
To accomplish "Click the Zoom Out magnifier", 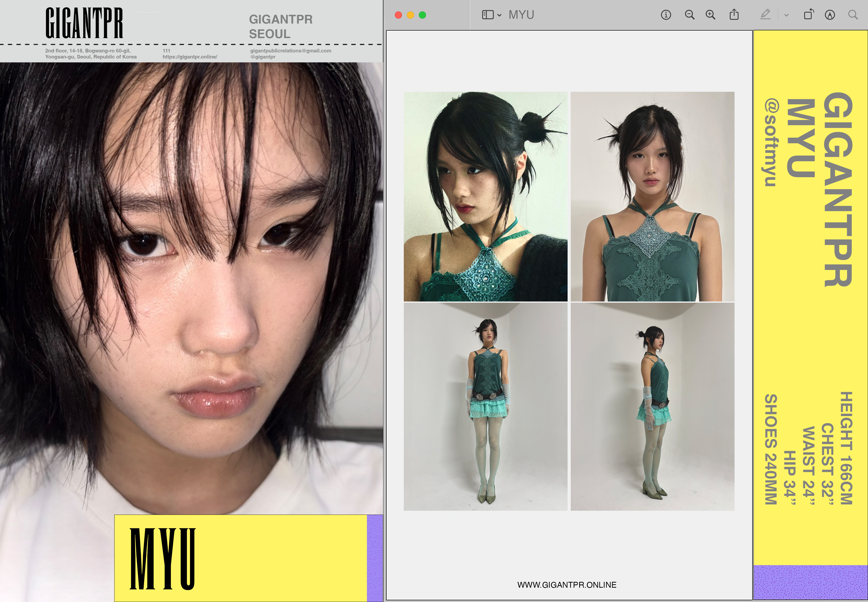I will click(x=689, y=15).
